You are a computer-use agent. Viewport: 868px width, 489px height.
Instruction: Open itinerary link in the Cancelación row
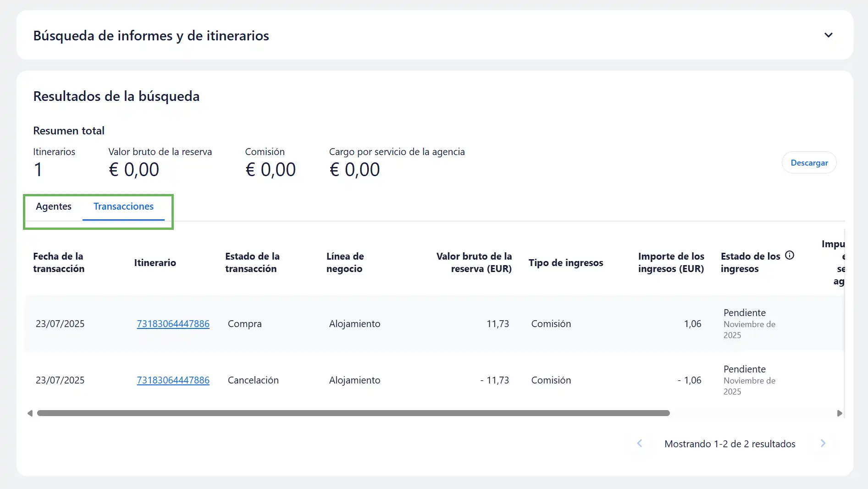point(173,380)
